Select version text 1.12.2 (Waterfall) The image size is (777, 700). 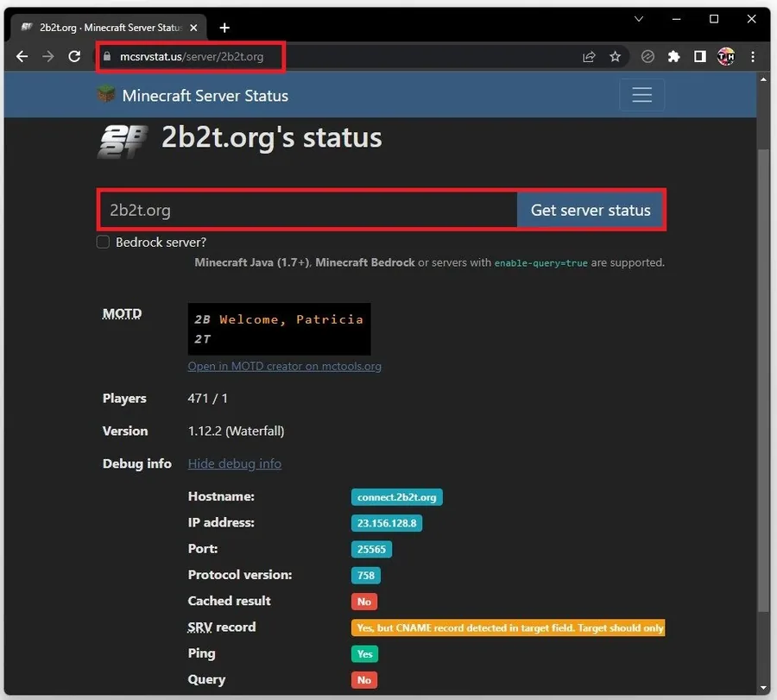pos(236,431)
